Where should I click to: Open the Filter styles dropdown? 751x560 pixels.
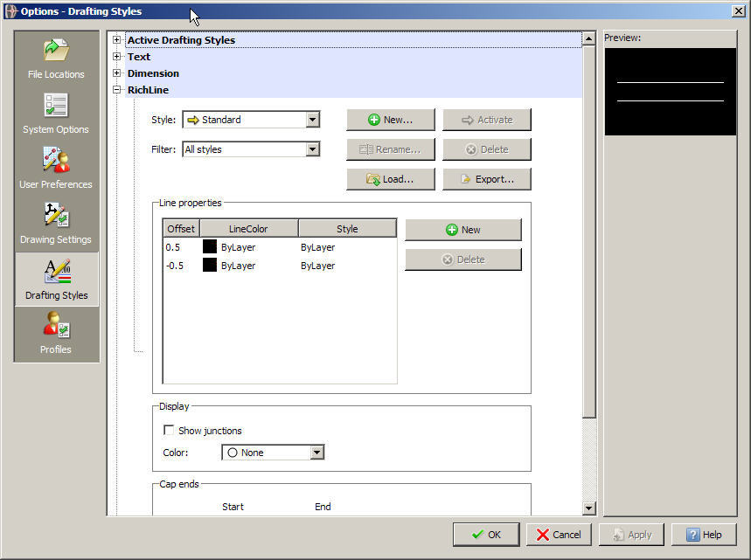coord(312,149)
